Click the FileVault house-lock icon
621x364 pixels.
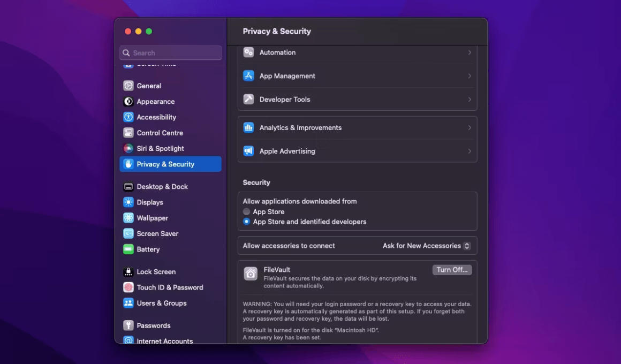251,274
